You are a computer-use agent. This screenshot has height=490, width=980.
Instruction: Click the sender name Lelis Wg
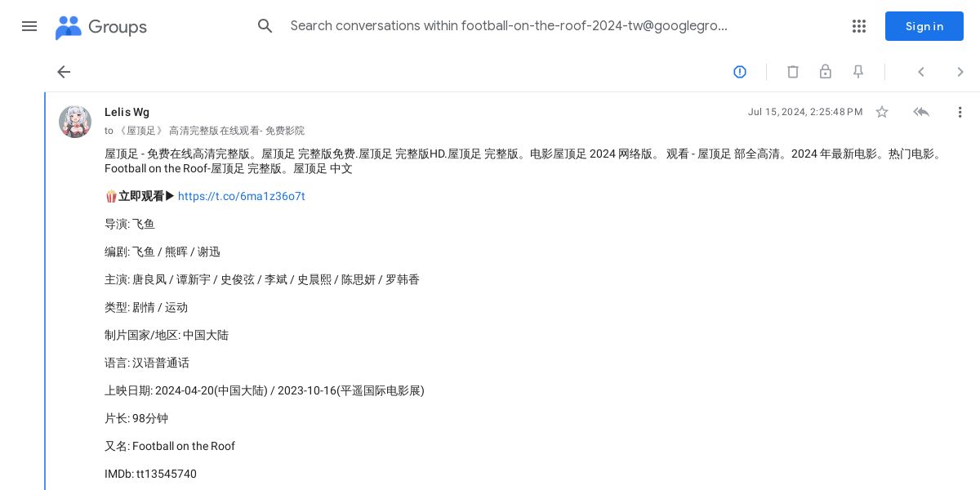(x=127, y=112)
